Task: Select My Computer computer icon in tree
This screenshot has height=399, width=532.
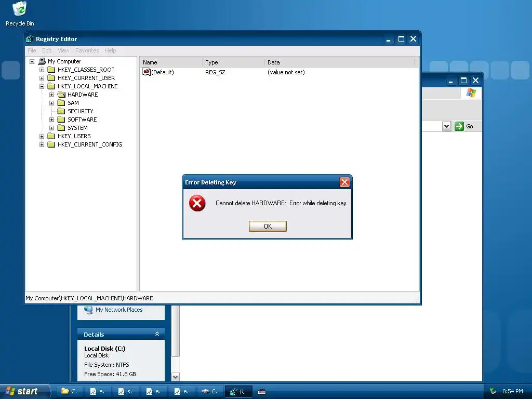Action: [42, 61]
